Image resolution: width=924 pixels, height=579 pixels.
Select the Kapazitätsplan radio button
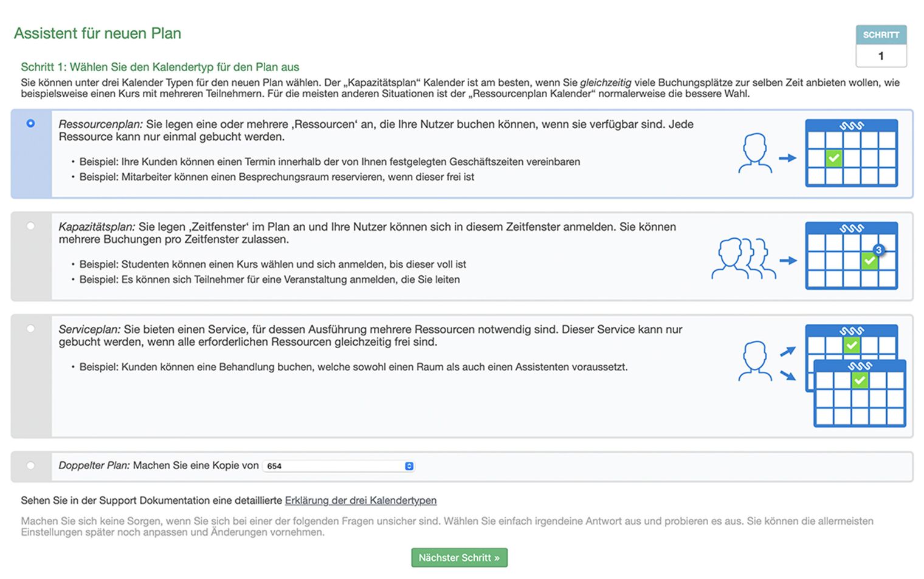coord(30,226)
